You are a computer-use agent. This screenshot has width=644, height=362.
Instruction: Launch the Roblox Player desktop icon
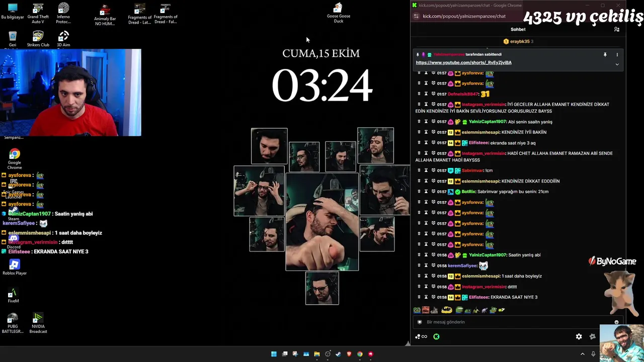click(14, 267)
